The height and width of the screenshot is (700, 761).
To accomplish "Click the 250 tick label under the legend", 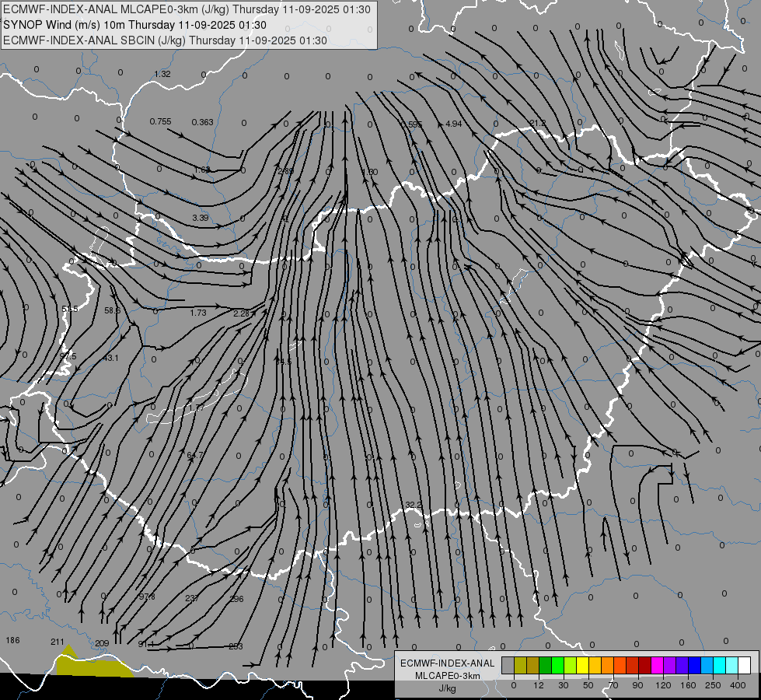I will [x=713, y=685].
